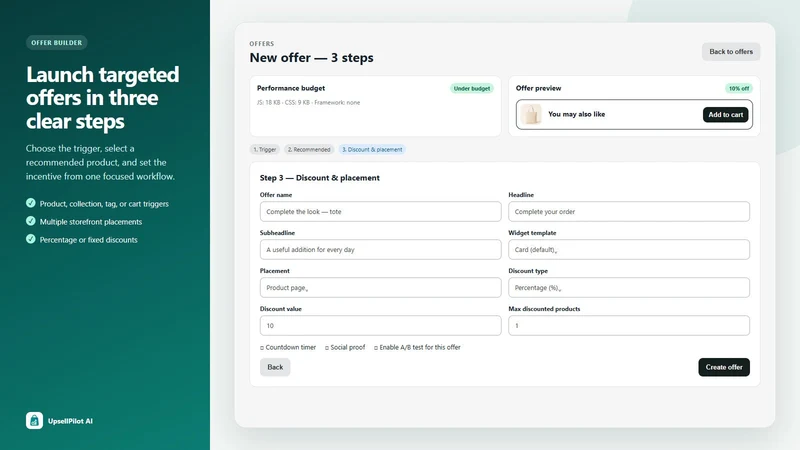Click the 'Offer preview' card title
The image size is (800, 450).
pos(538,88)
